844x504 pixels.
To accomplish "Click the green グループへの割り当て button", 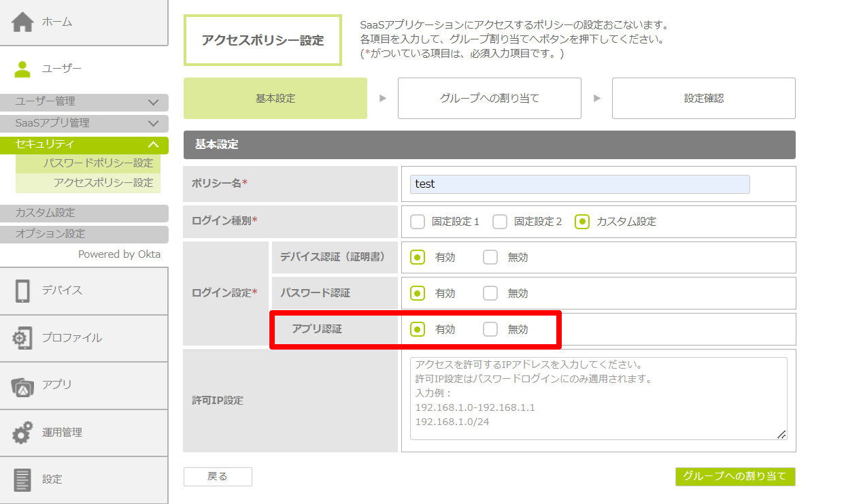I will [735, 477].
